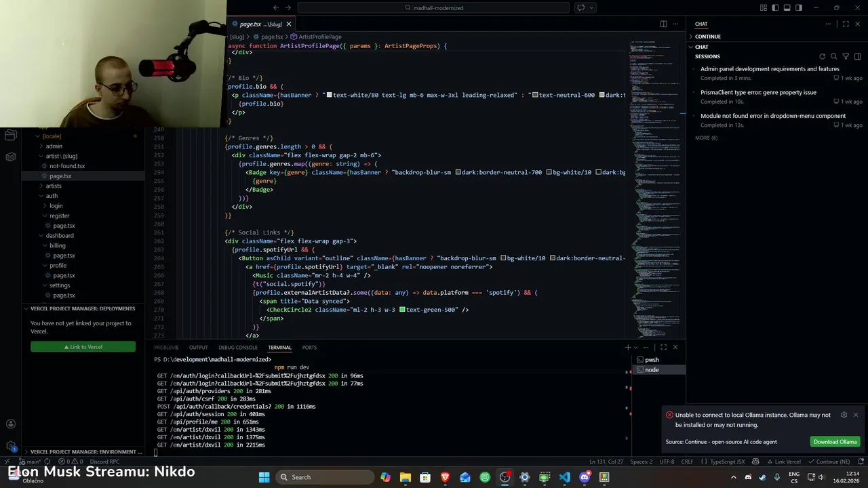The width and height of the screenshot is (868, 488).
Task: Click the split editor right icon
Action: [x=663, y=24]
